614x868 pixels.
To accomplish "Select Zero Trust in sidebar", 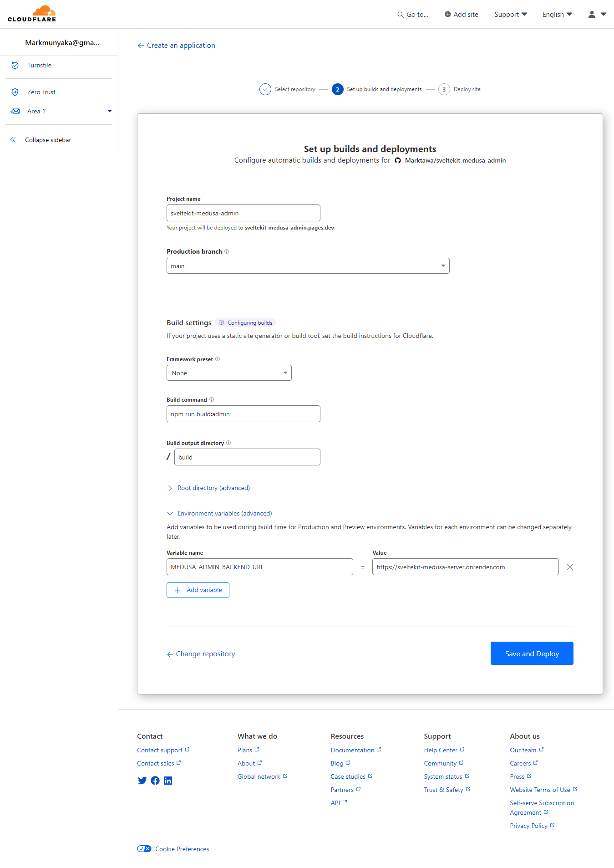I will point(41,92).
